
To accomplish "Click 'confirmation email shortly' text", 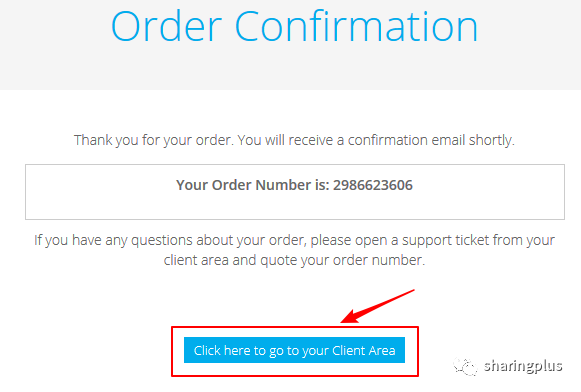I will [x=431, y=140].
